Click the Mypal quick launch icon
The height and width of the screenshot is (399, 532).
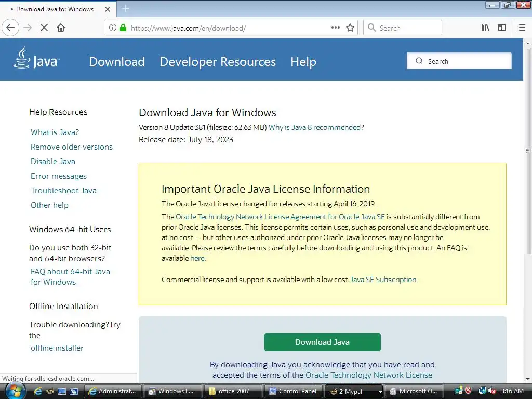click(x=50, y=391)
